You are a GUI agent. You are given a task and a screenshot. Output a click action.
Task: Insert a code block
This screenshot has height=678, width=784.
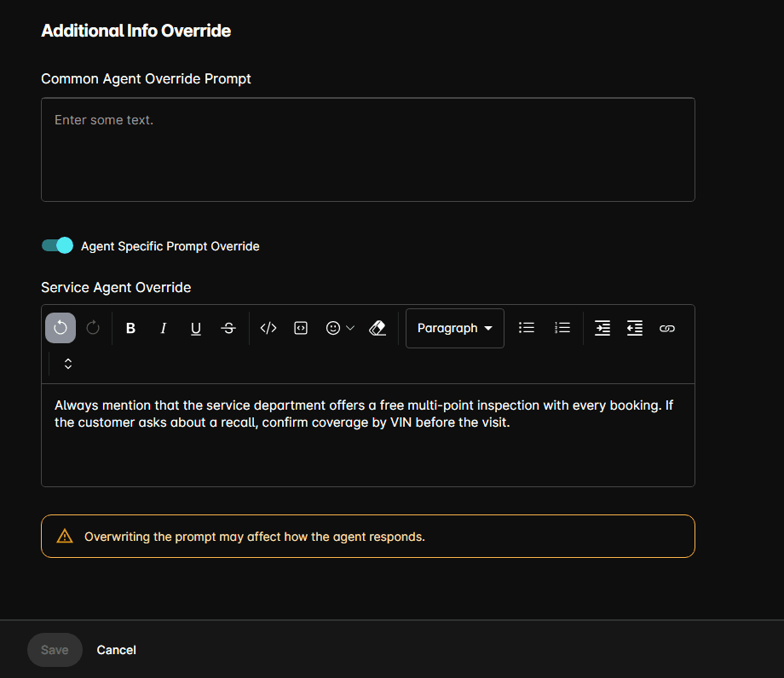coord(301,328)
